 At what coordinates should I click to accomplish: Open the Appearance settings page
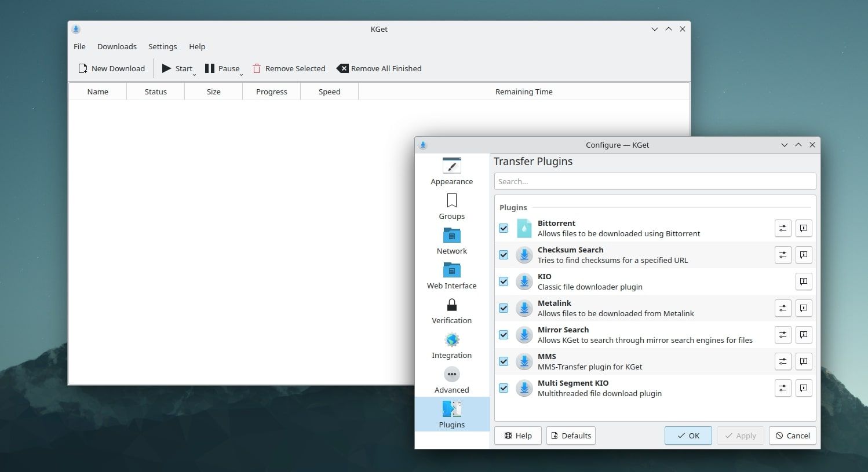pos(451,171)
